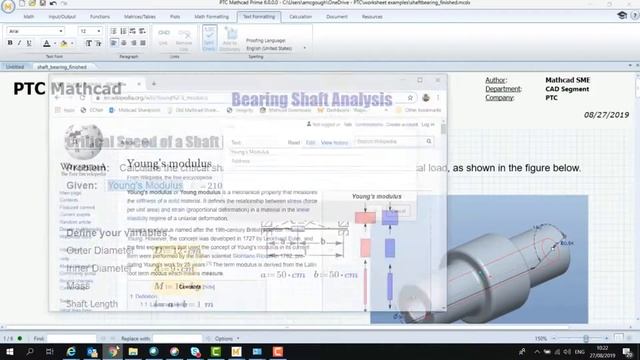Image resolution: width=640 pixels, height=360 pixels.
Task: Open the Resources ribbon tab
Action: click(372, 17)
